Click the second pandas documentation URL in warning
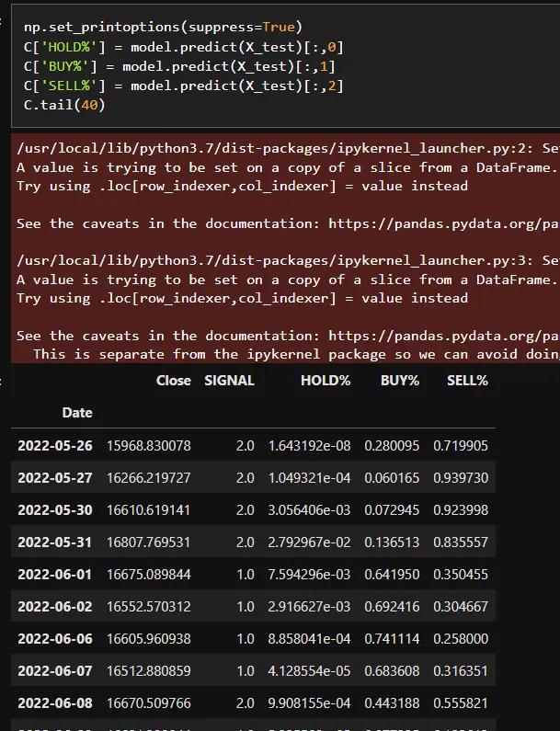The image size is (560, 731). click(444, 337)
